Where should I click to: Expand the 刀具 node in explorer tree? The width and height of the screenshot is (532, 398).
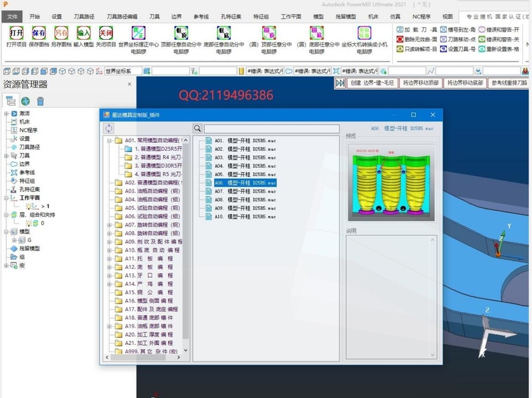(6, 155)
